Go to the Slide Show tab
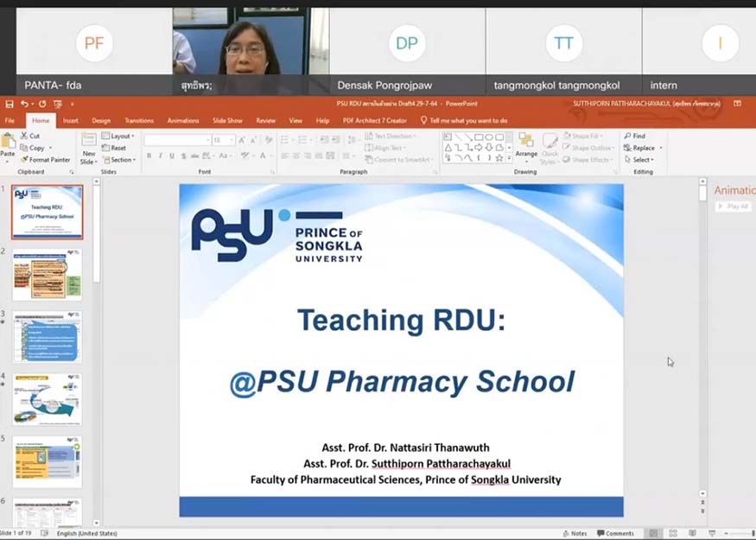The image size is (756, 540). pyautogui.click(x=227, y=121)
